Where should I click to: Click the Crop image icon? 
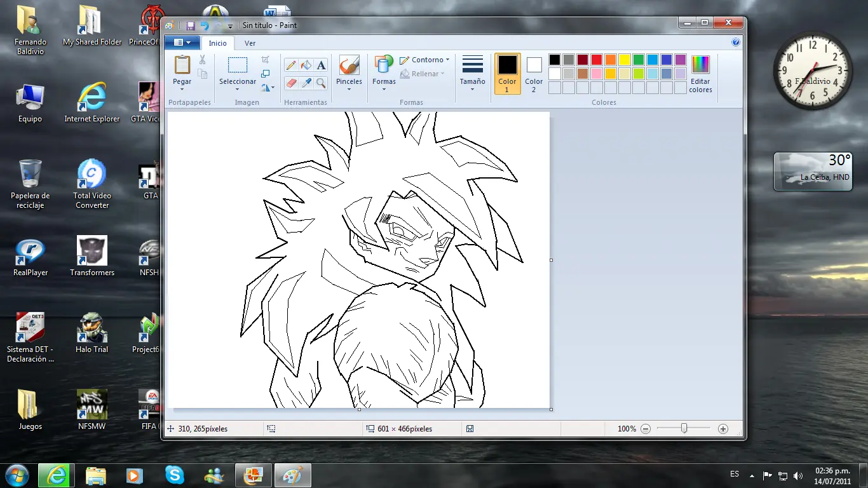click(x=266, y=60)
